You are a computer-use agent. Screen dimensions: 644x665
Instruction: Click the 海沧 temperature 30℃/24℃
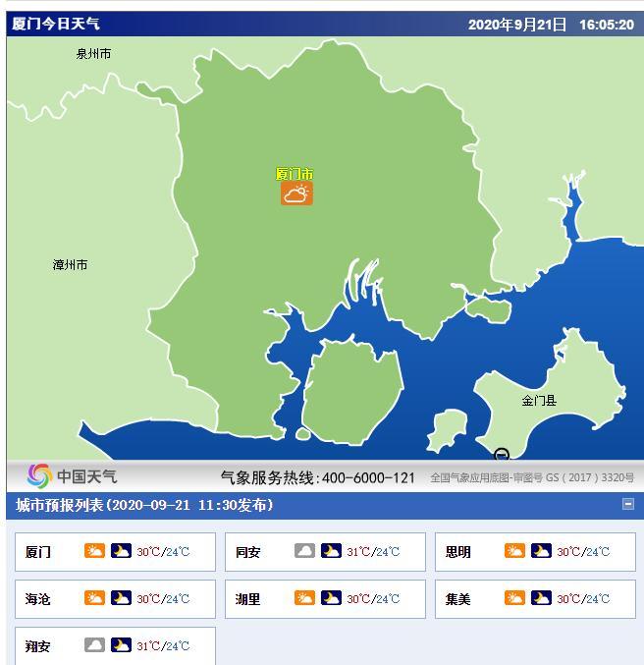(x=163, y=599)
